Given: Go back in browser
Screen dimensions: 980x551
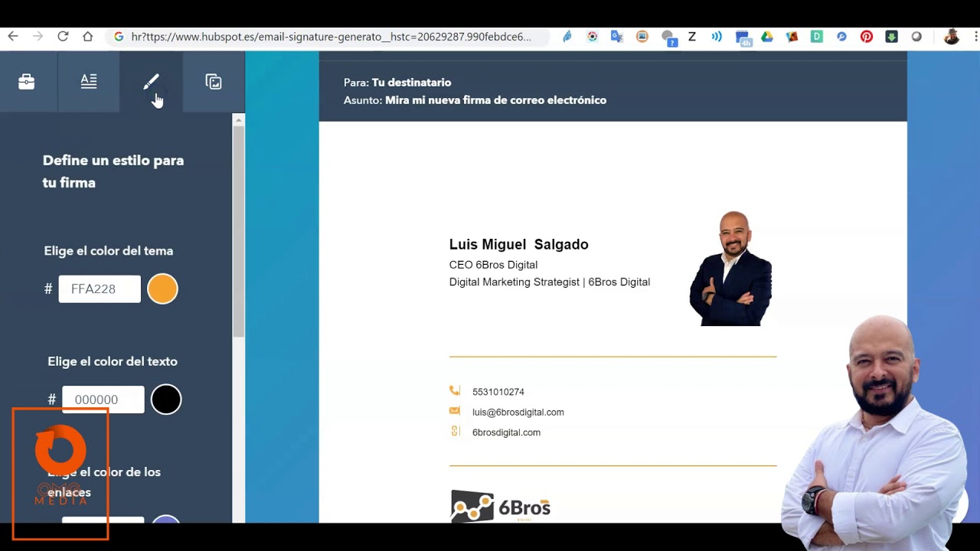Looking at the screenshot, I should click(12, 37).
